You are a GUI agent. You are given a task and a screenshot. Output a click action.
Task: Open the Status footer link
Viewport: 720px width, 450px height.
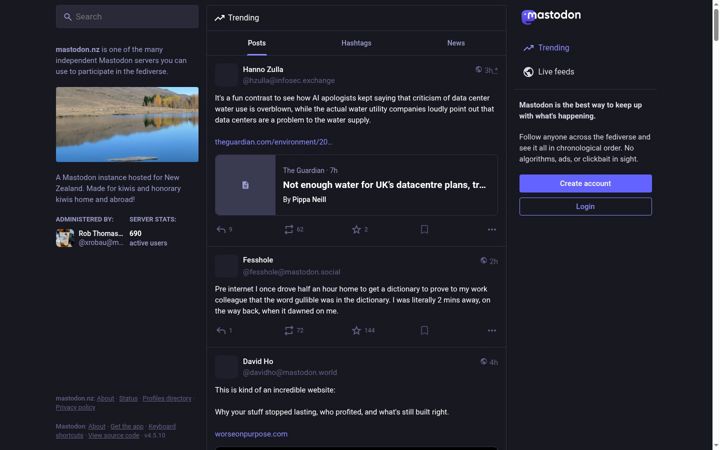128,399
